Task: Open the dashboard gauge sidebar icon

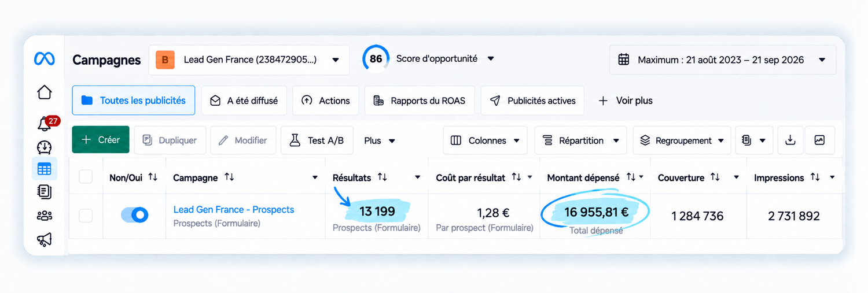Action: 44,147
